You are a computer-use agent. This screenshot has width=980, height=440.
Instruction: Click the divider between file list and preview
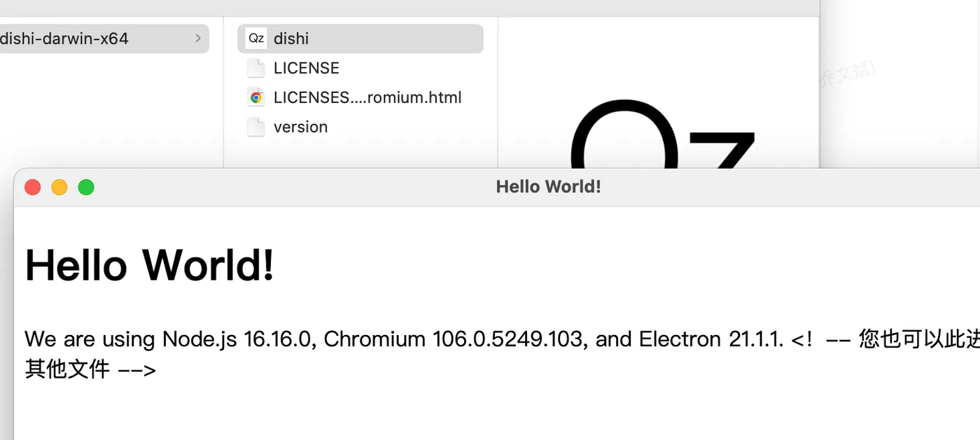pyautogui.click(x=498, y=91)
